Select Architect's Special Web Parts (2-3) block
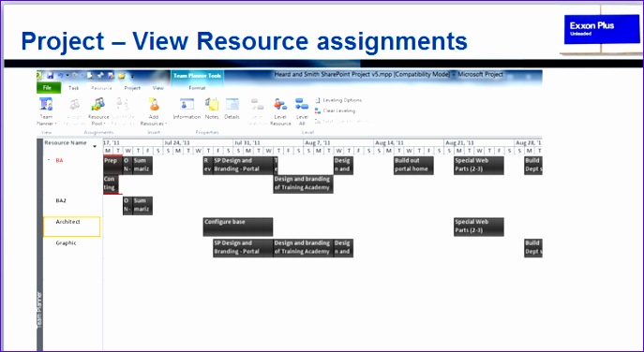 coord(478,227)
